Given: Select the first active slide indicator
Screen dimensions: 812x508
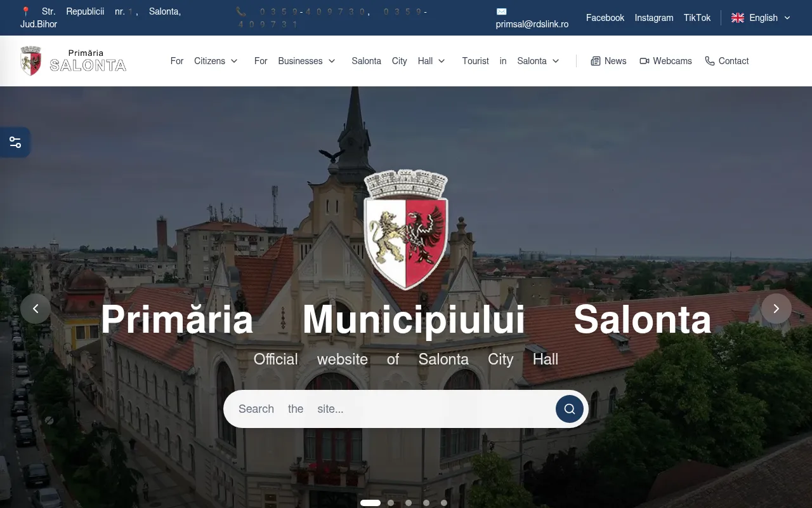Looking at the screenshot, I should pos(370,503).
